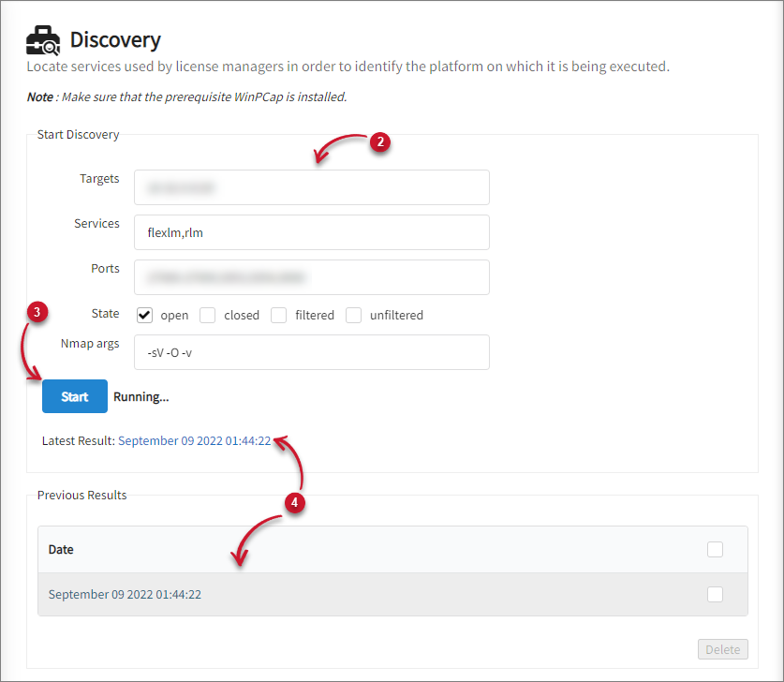
Task: Enable the unfiltered state checkbox
Action: (353, 315)
